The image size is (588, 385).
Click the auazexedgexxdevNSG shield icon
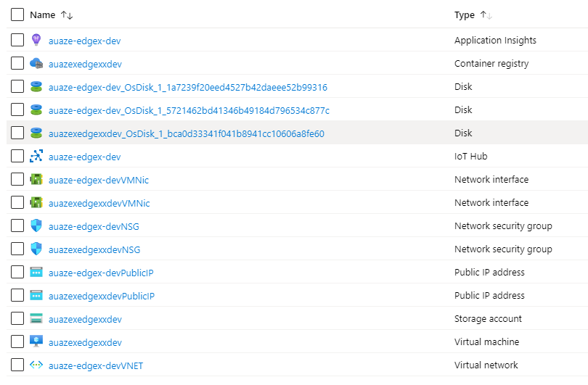point(36,249)
